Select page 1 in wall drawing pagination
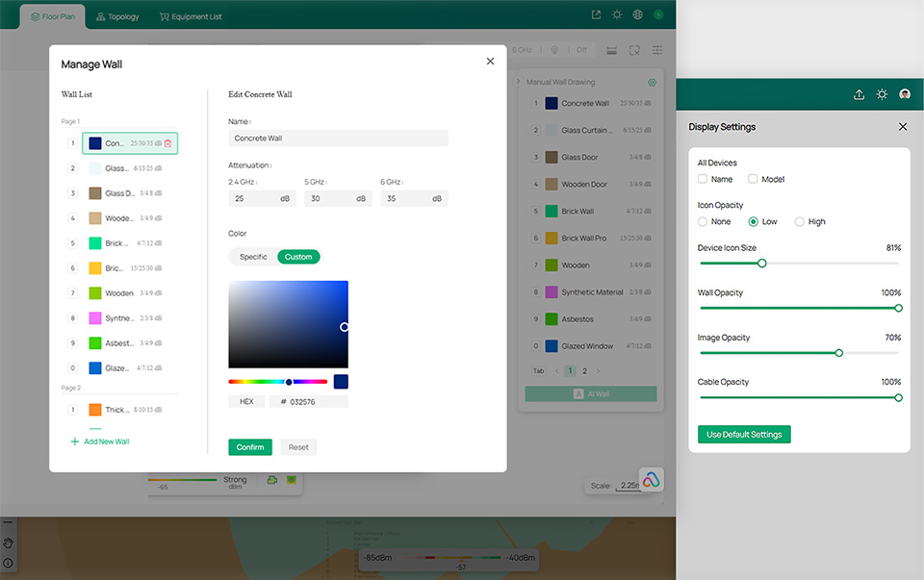The image size is (924, 580). (570, 371)
